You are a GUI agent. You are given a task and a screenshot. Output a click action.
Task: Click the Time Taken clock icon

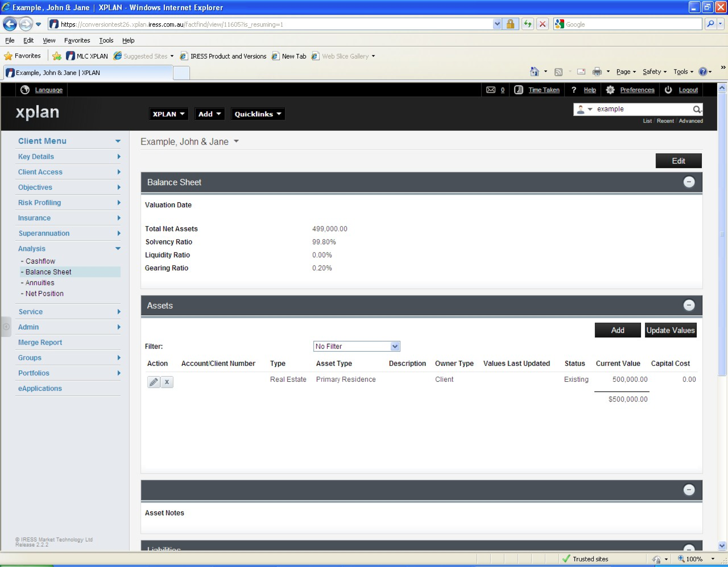pos(518,90)
